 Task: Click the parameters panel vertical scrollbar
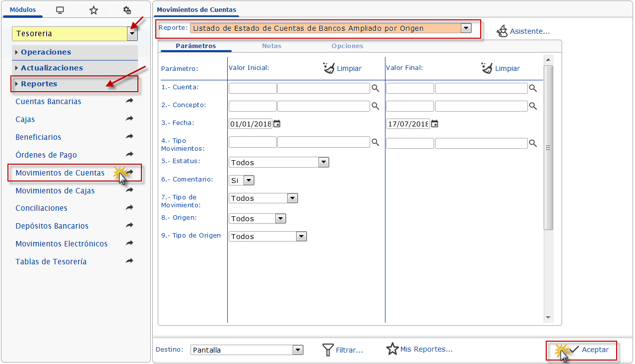point(548,147)
